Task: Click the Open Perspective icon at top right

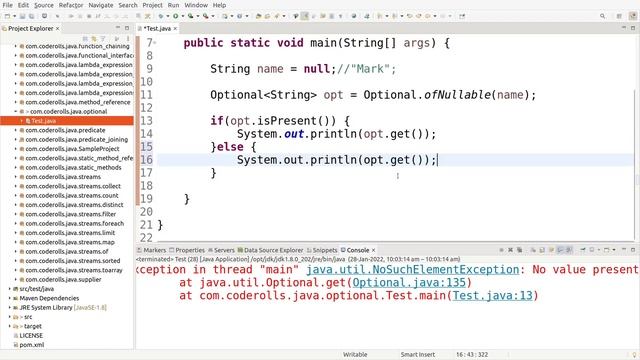Action: click(x=619, y=16)
